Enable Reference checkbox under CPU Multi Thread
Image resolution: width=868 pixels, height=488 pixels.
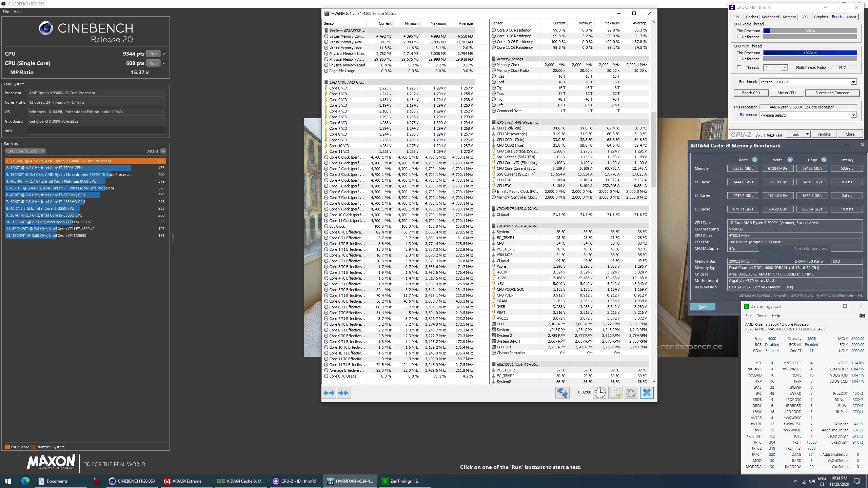pyautogui.click(x=739, y=59)
